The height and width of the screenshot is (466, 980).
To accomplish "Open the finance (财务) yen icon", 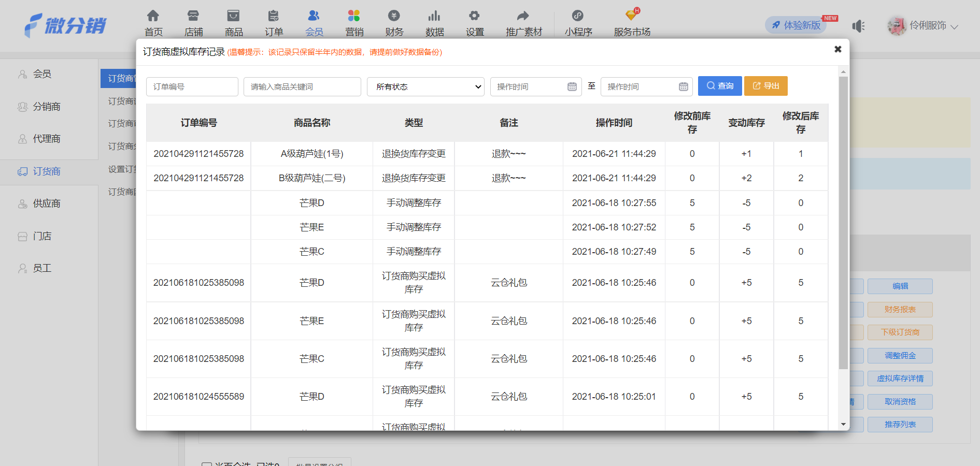I will click(394, 16).
